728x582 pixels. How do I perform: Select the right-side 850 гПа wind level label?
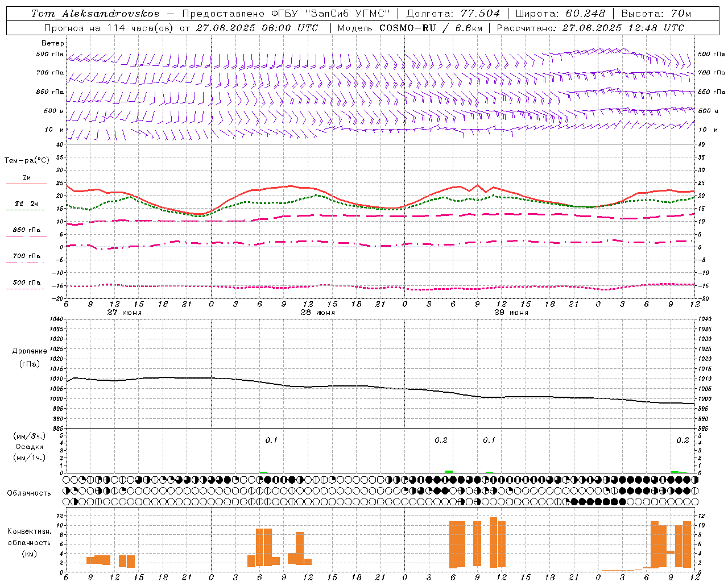(x=712, y=92)
